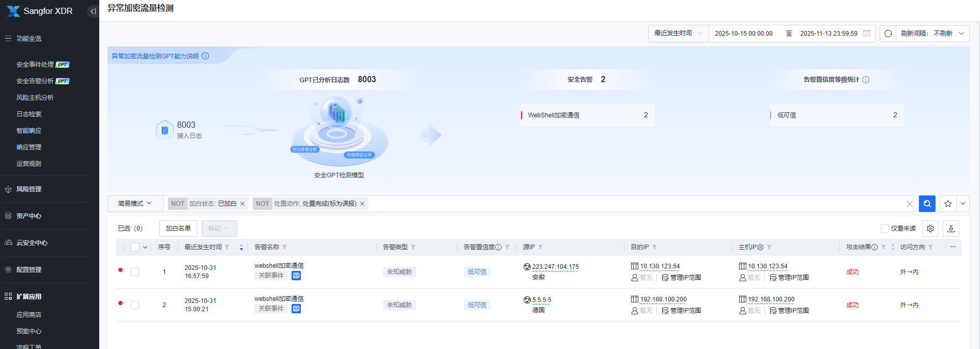Viewport: 980px width, 349px height.
Task: Select checkbox for alert row 2
Action: 135,305
